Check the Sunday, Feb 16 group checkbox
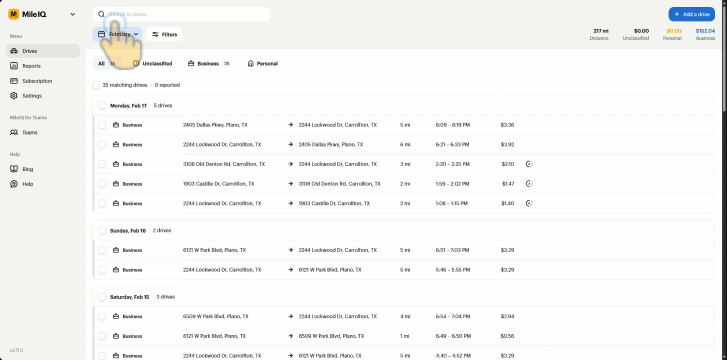Image resolution: width=727 pixels, height=360 pixels. click(102, 230)
